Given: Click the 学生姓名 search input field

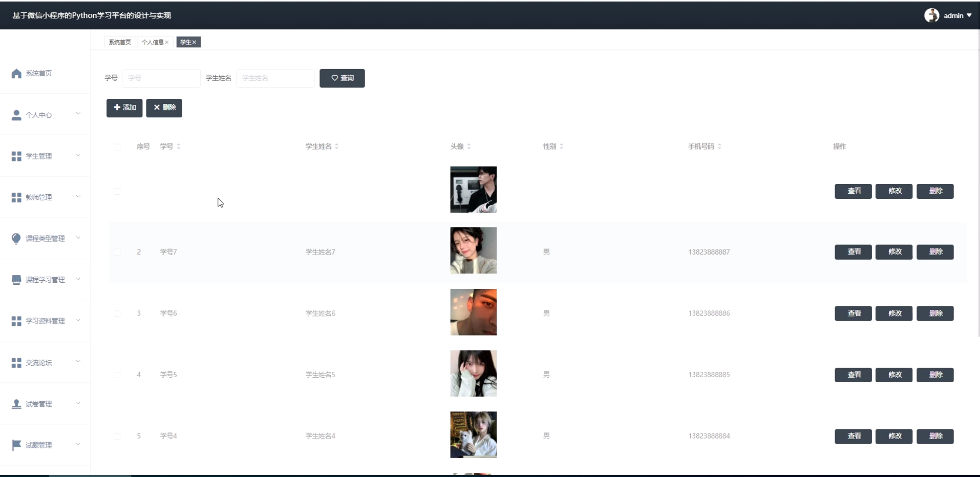Looking at the screenshot, I should [x=275, y=78].
